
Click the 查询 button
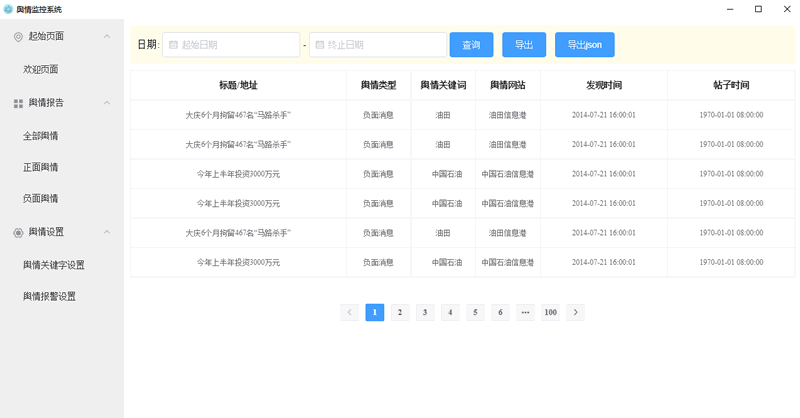471,45
